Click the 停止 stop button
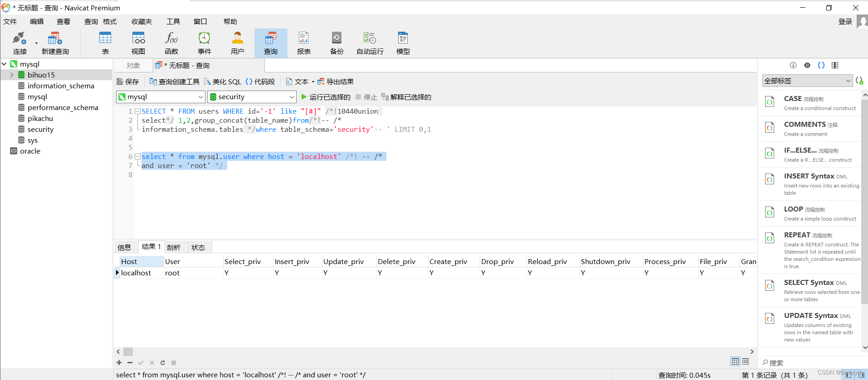 point(366,97)
